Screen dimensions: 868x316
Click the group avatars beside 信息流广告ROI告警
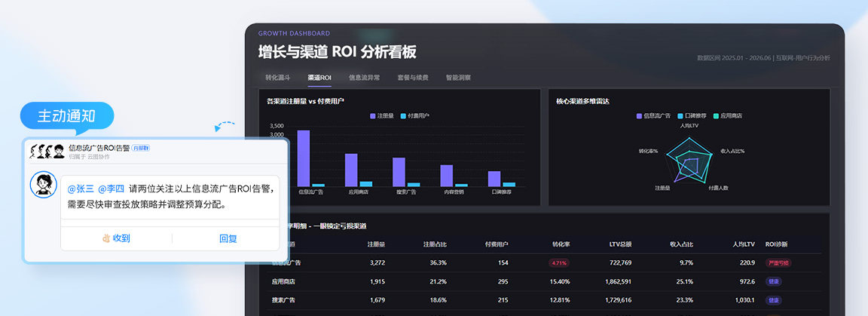coord(47,150)
